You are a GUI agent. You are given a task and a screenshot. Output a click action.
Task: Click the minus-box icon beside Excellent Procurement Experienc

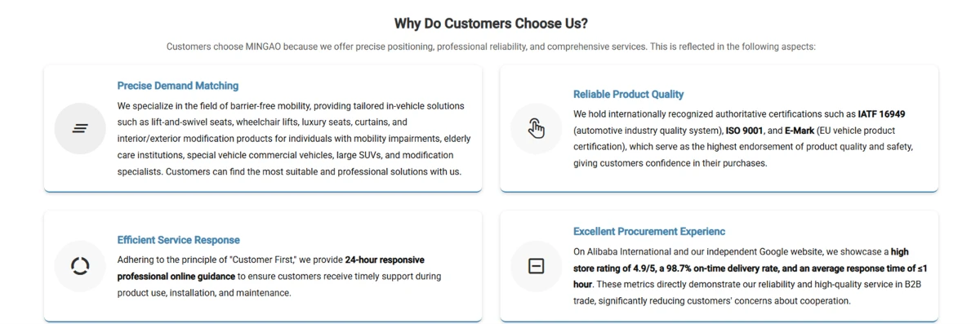536,266
